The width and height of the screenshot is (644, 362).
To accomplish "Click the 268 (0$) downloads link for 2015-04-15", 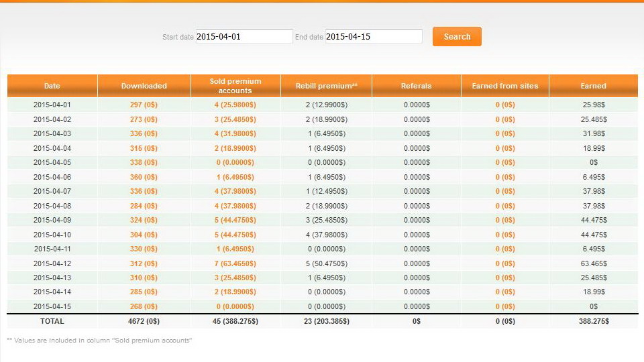I will click(x=144, y=306).
